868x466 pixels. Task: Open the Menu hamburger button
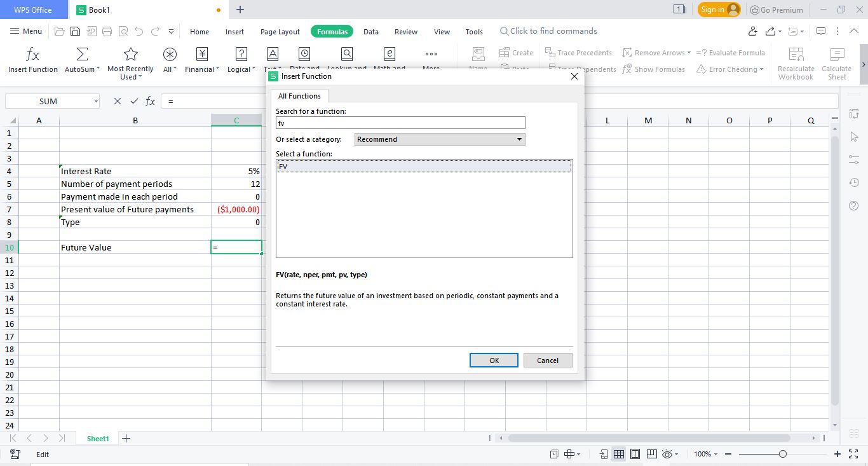pyautogui.click(x=26, y=31)
